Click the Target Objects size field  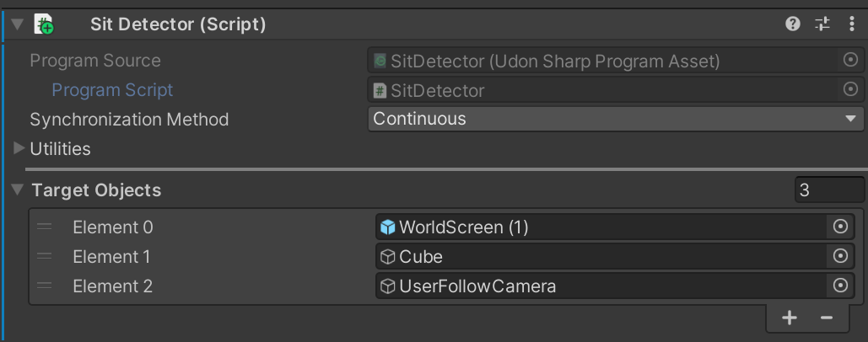[x=829, y=190]
